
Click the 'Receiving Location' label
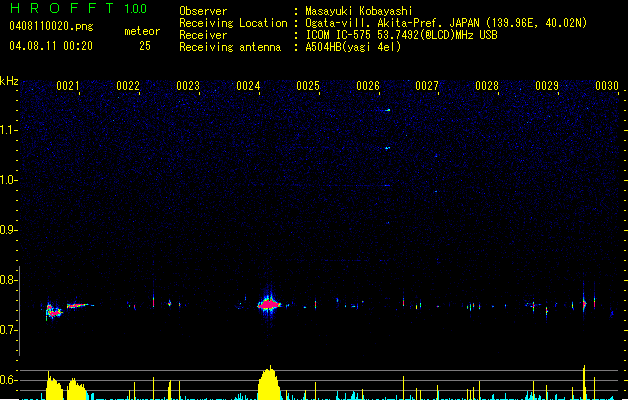coord(233,23)
